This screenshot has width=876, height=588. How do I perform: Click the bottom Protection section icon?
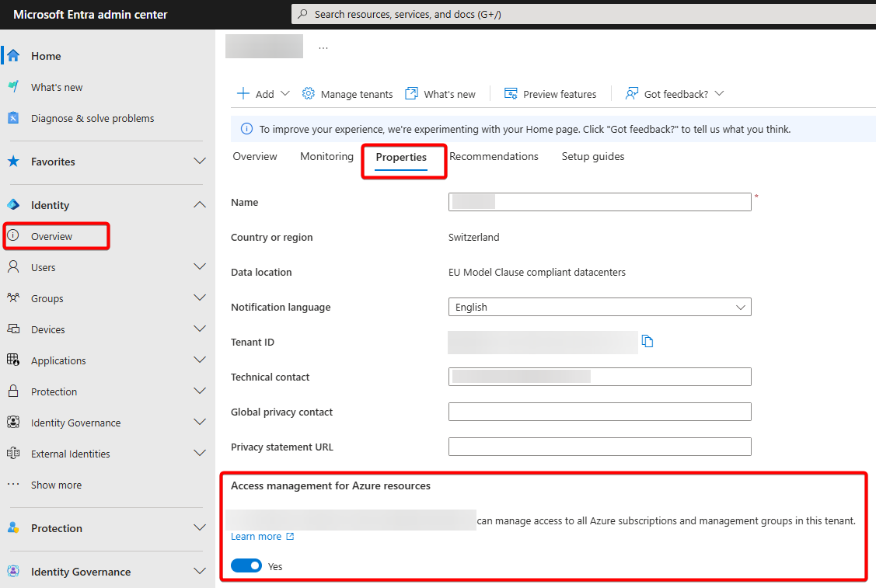click(x=13, y=527)
